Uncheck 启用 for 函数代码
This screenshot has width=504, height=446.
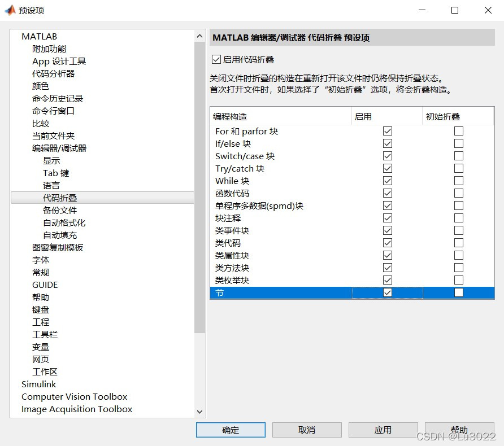pyautogui.click(x=387, y=193)
